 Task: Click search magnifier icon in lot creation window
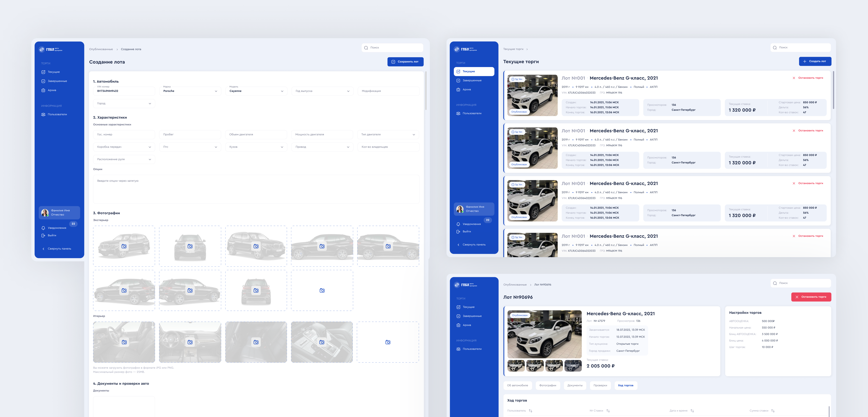[x=366, y=48]
